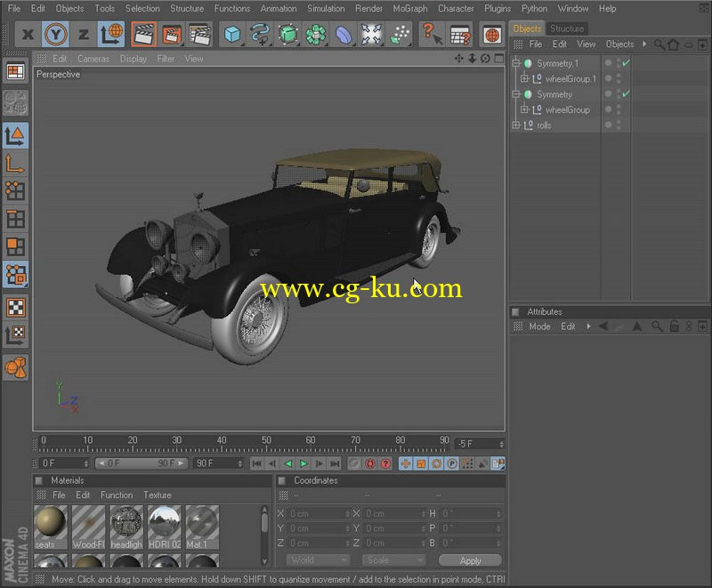The width and height of the screenshot is (712, 588).
Task: Click the preview range 0F-90F slider
Action: [x=142, y=463]
